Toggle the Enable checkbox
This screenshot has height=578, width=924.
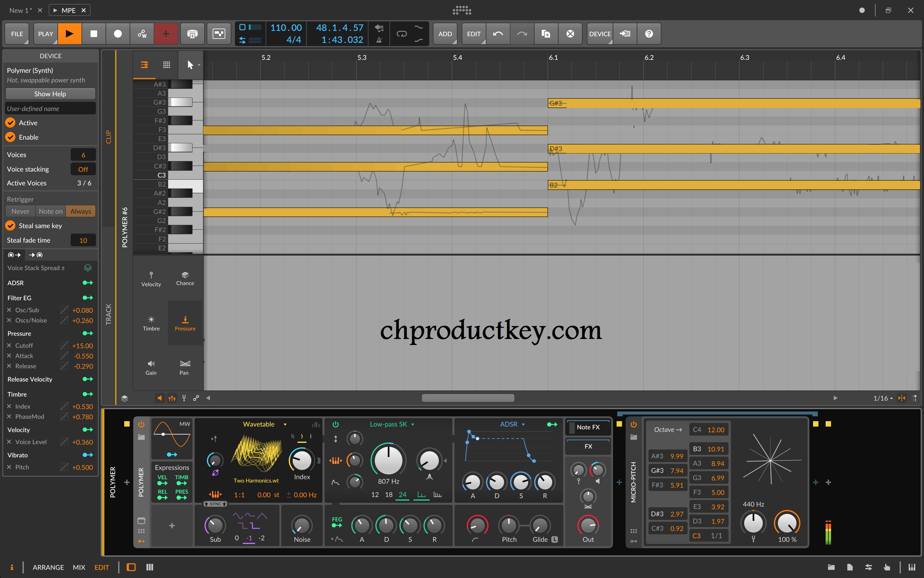[x=10, y=137]
